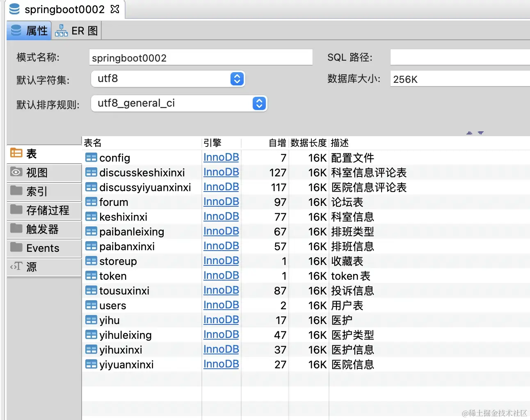530x420 pixels.
Task: Open the 默认字符集 charset dropdown
Action: (x=237, y=79)
